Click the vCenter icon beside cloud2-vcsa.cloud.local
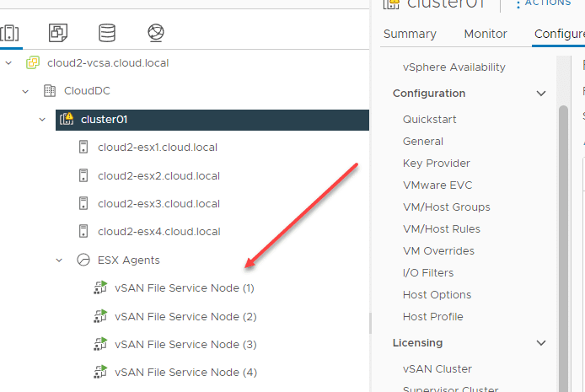Viewport: 585px width, 392px height. click(x=33, y=62)
